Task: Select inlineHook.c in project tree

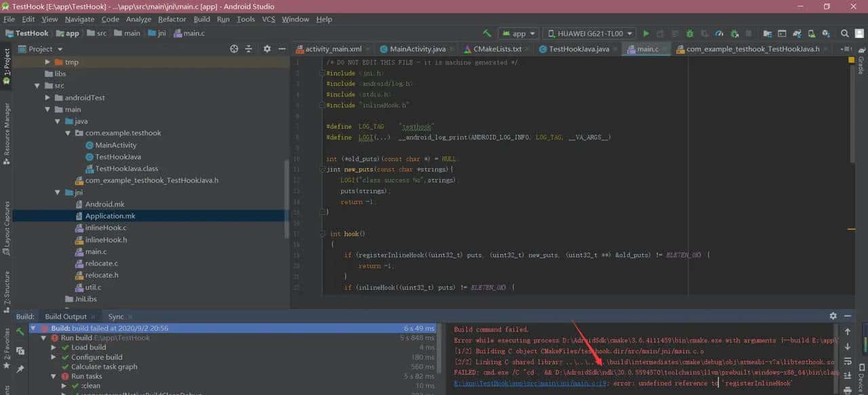Action: point(106,228)
